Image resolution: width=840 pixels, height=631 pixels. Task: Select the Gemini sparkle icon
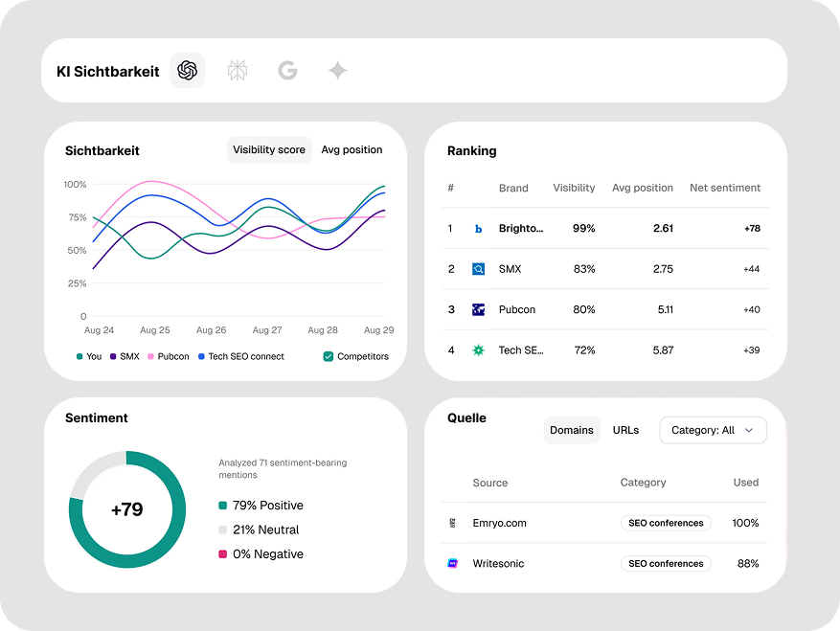tap(337, 70)
